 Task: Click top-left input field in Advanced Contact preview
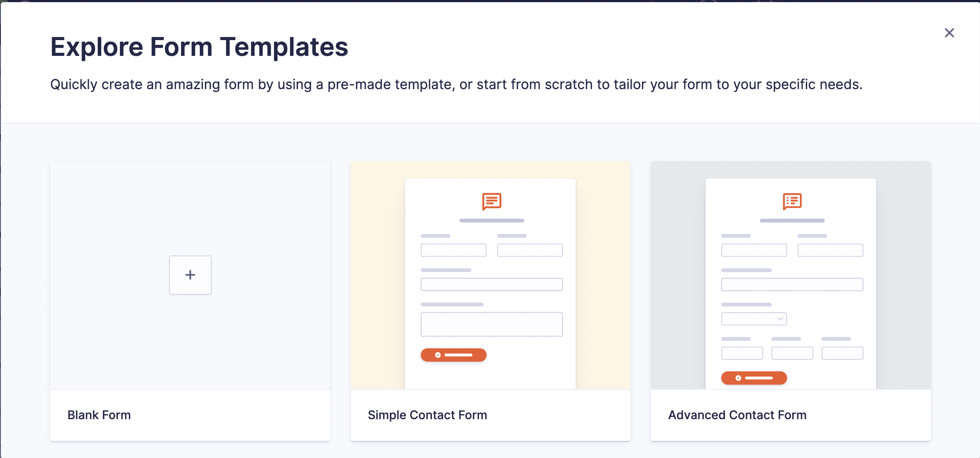pyautogui.click(x=754, y=250)
